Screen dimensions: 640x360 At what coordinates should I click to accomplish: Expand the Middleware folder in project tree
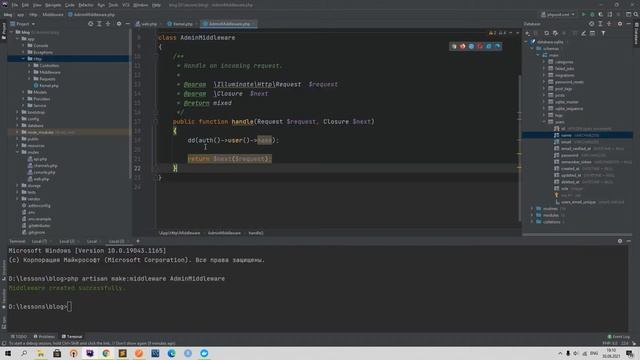[29, 72]
